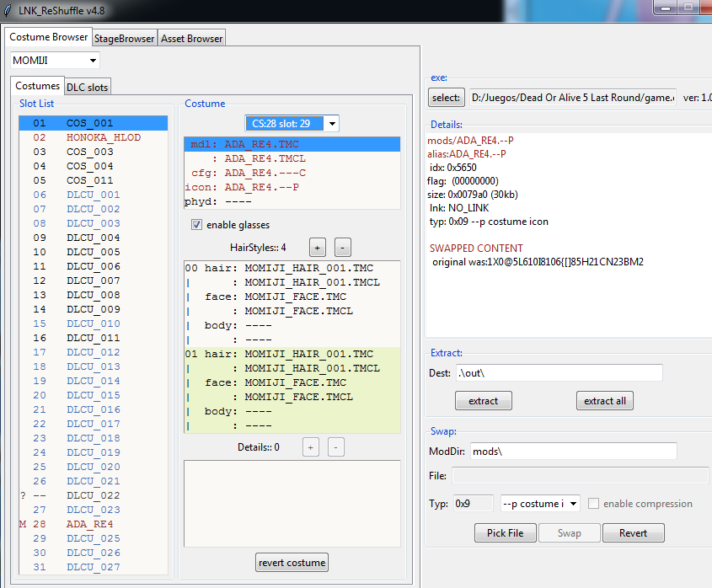
Task: Click the Swap button
Action: (570, 533)
